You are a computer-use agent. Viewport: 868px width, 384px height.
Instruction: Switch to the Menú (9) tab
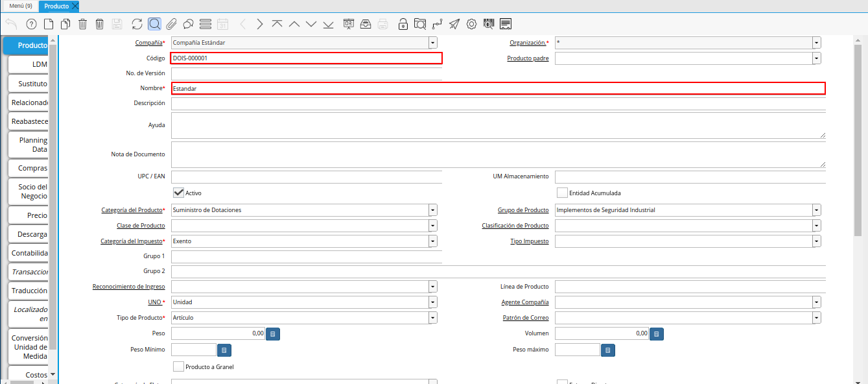click(20, 6)
